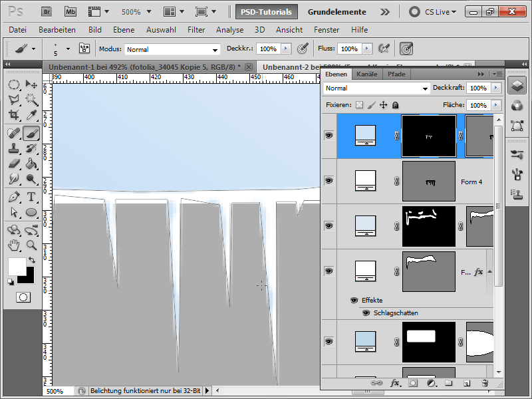Switch to Unbenannt-2 document tab
Viewport: 532px width, 399px height.
(292, 67)
